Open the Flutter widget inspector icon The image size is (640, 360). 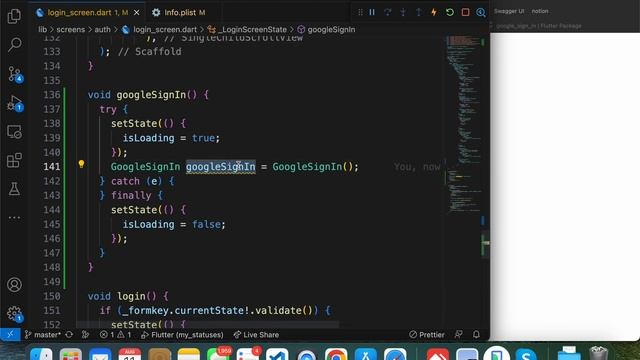(x=481, y=12)
